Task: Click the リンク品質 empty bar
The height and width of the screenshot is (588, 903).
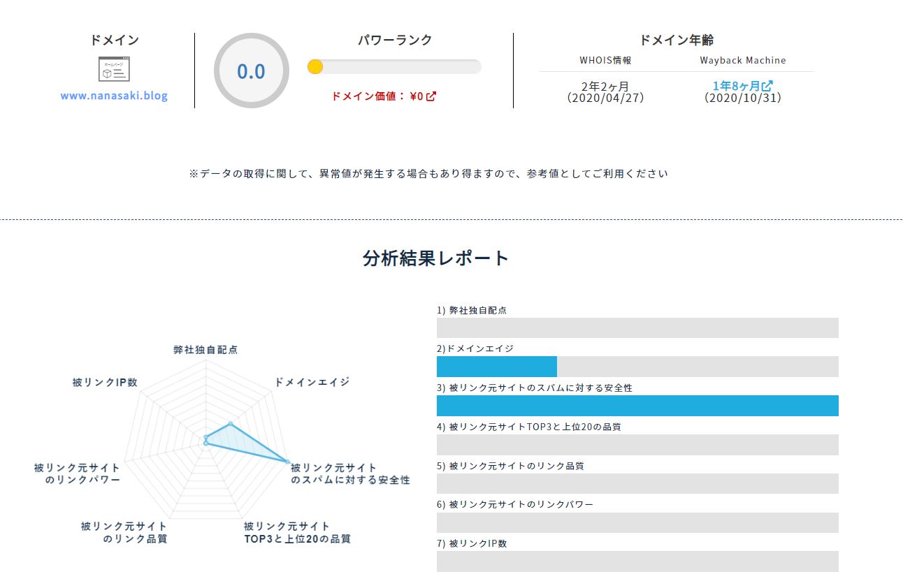Action: (x=637, y=484)
